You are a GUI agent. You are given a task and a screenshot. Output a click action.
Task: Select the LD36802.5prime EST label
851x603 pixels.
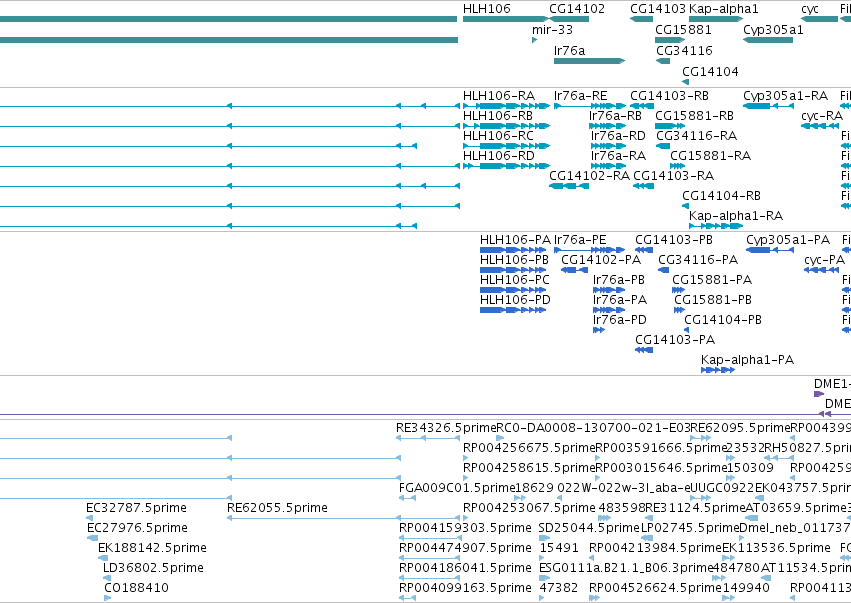click(153, 568)
